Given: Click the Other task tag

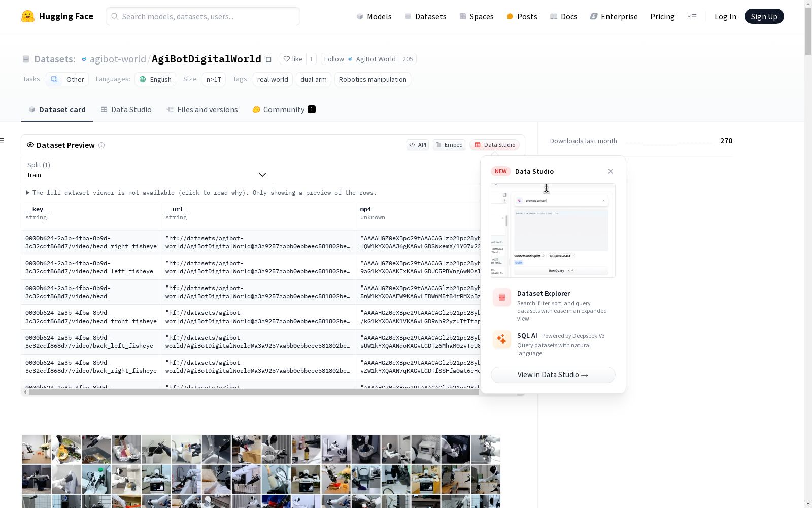Looking at the screenshot, I should coord(67,79).
